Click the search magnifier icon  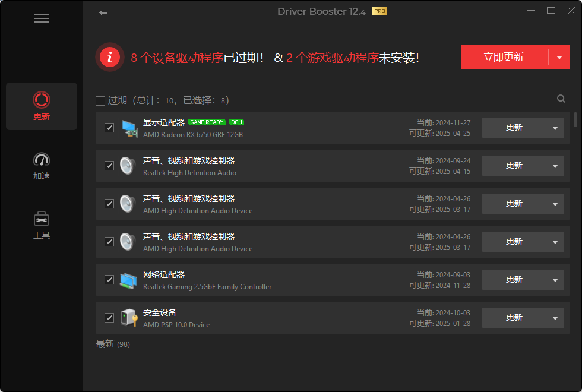pyautogui.click(x=561, y=99)
